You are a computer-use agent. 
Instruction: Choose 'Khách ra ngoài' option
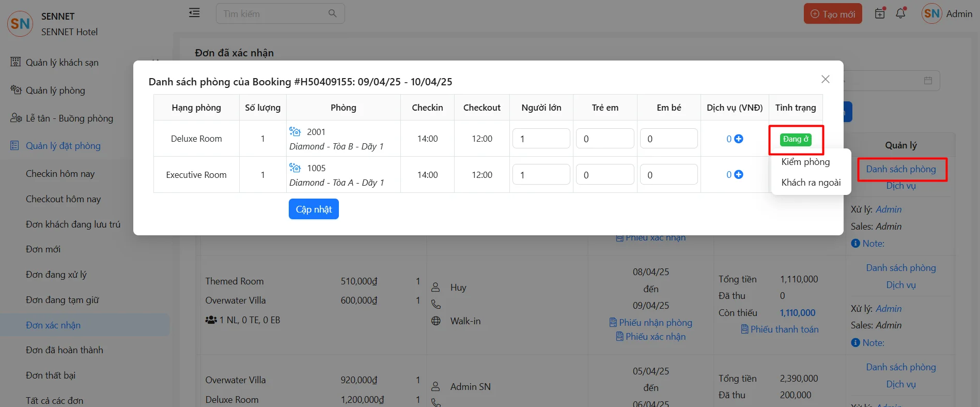[811, 183]
